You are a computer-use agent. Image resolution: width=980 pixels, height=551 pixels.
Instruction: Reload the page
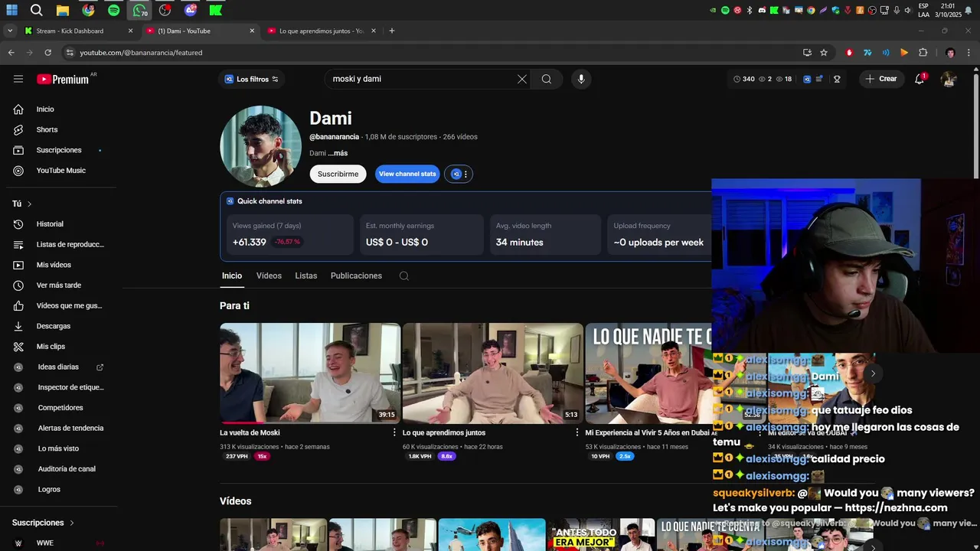click(47, 53)
